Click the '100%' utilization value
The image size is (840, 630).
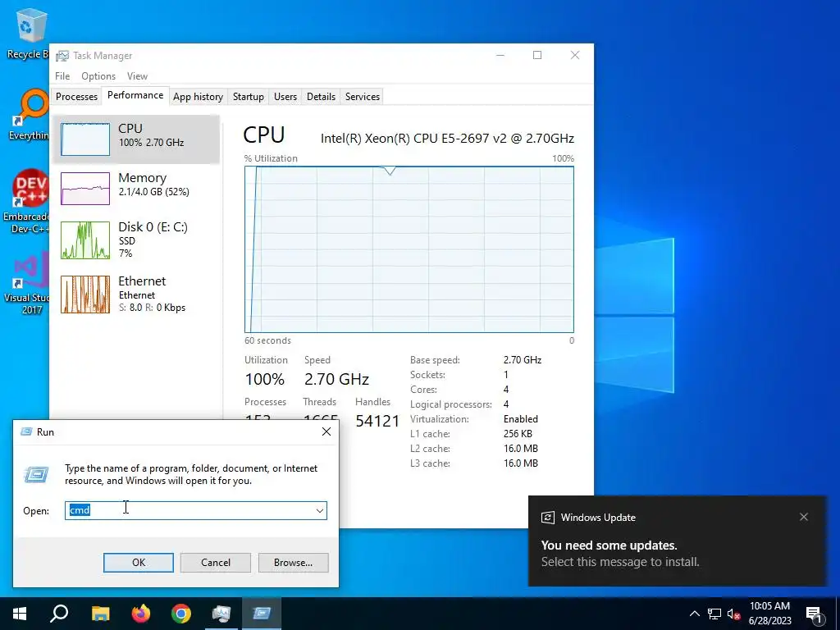coord(265,379)
